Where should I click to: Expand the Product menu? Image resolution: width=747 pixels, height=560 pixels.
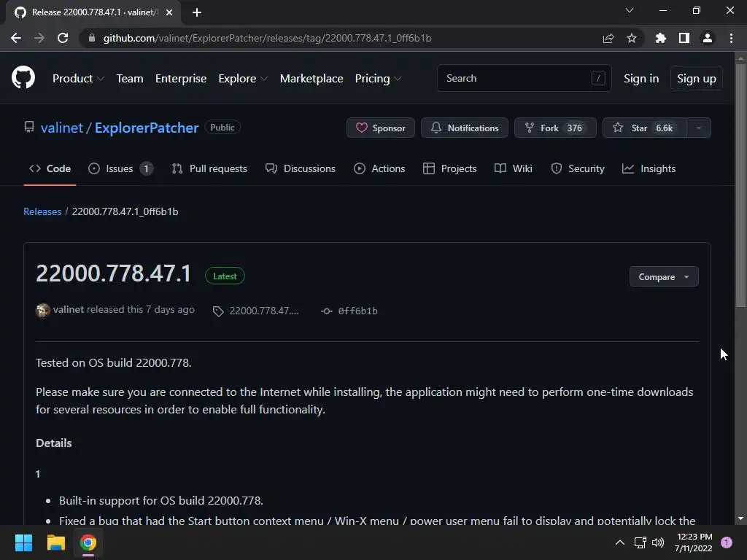pos(78,79)
